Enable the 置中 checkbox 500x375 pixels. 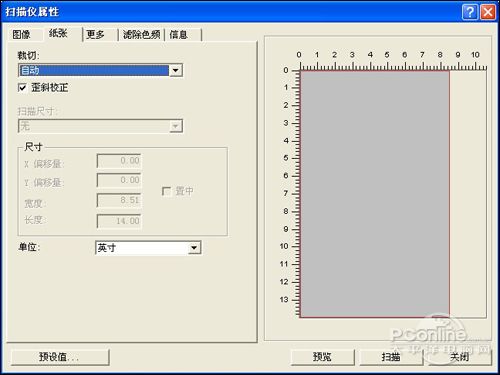click(x=166, y=191)
